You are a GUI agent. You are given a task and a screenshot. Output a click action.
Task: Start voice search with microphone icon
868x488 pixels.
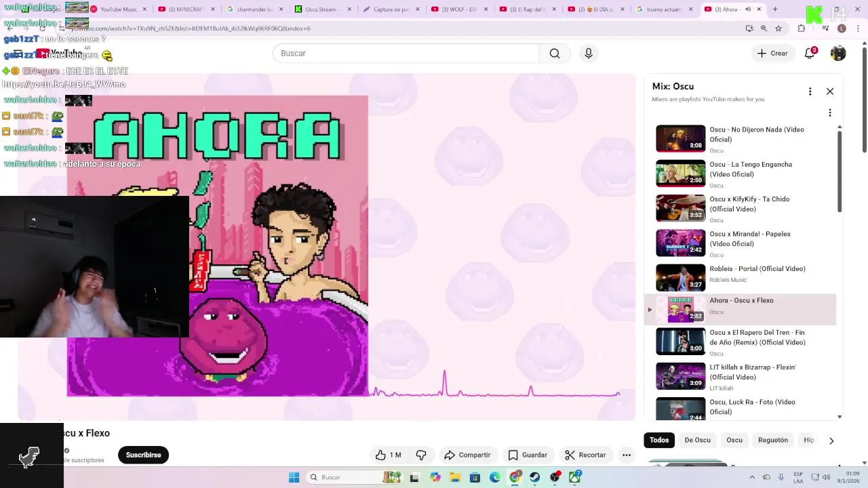point(589,54)
